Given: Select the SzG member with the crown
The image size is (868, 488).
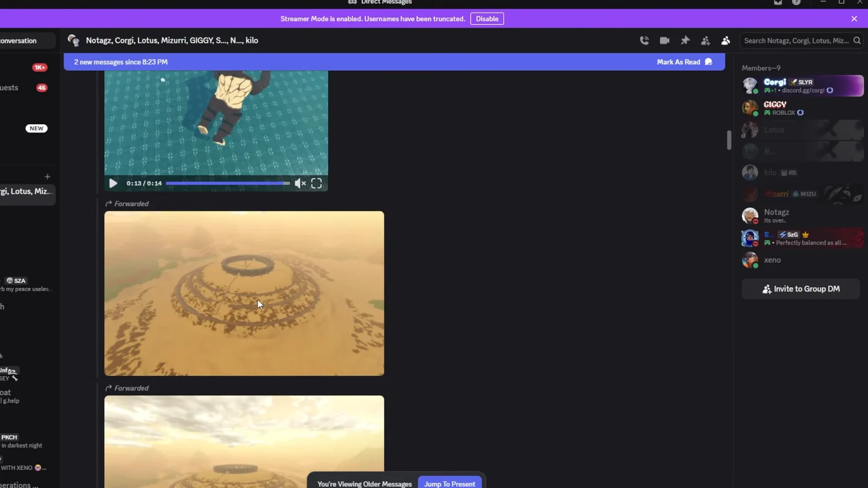Looking at the screenshot, I should (x=802, y=238).
